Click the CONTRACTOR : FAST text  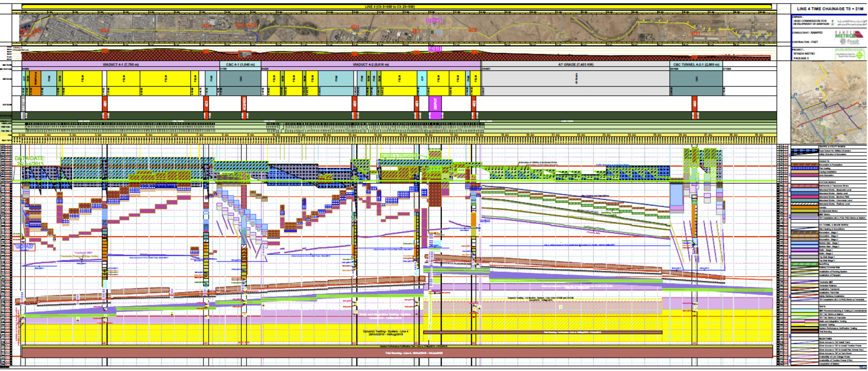pyautogui.click(x=805, y=42)
